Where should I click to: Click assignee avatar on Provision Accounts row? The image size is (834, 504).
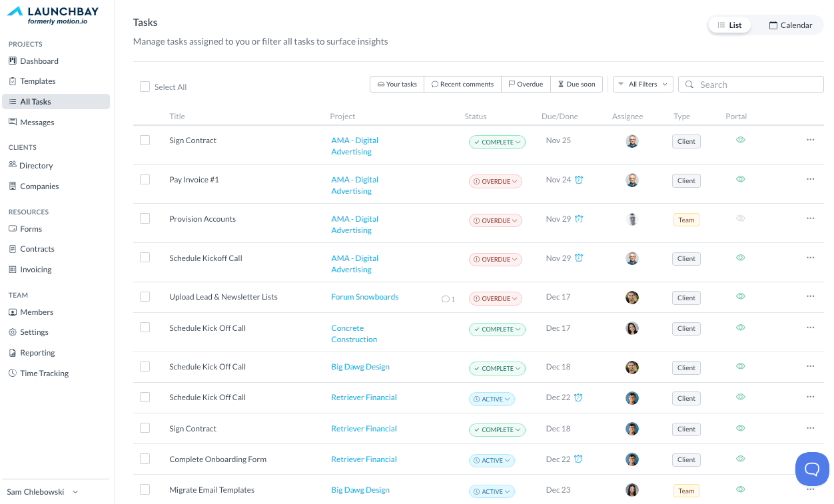pyautogui.click(x=632, y=220)
